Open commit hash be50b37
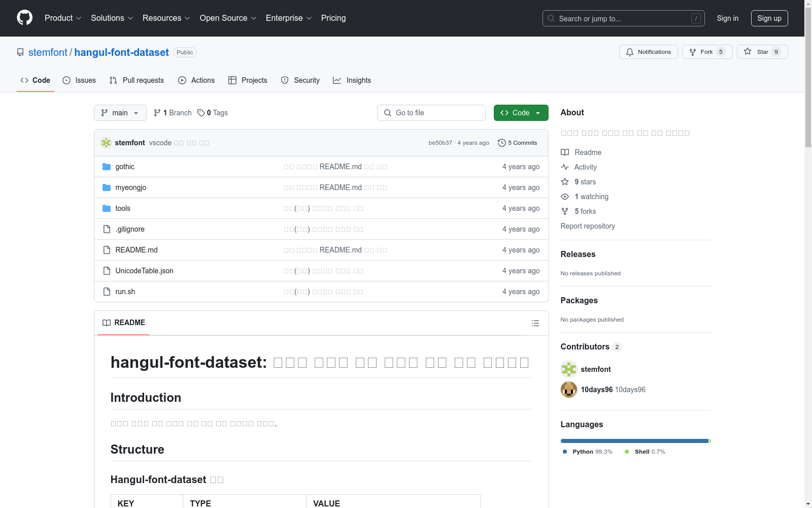The image size is (812, 508). (440, 143)
